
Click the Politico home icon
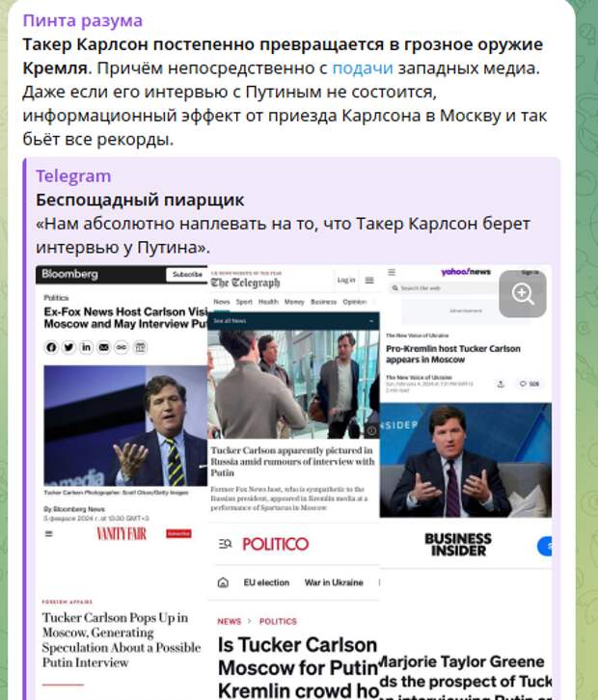pos(223,582)
